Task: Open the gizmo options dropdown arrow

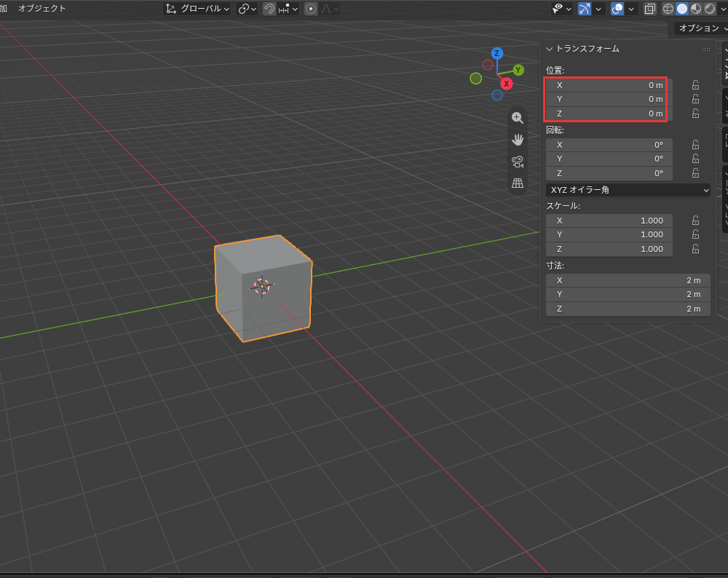Action: (x=598, y=9)
